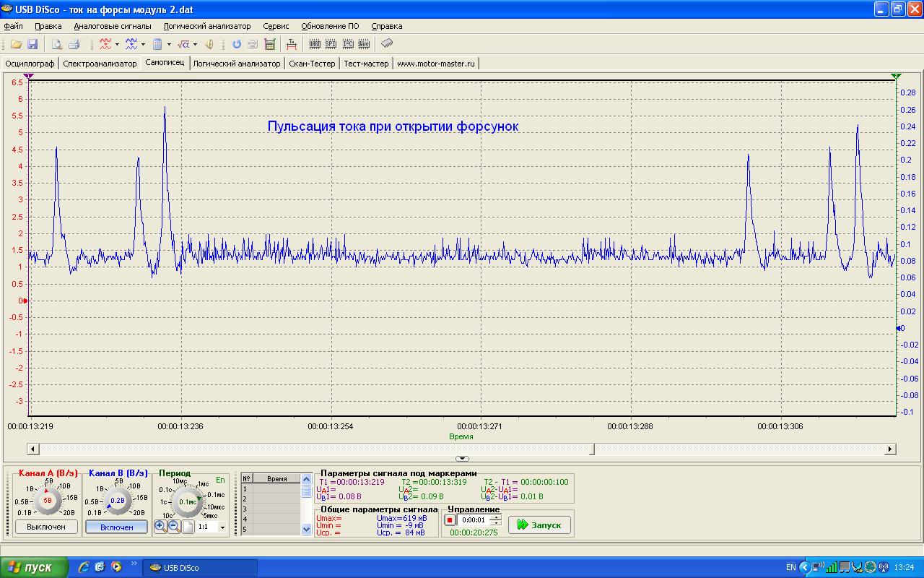Click the horizontal timeline scrollbar right arrow
The width and height of the screenshot is (924, 578).
click(889, 449)
